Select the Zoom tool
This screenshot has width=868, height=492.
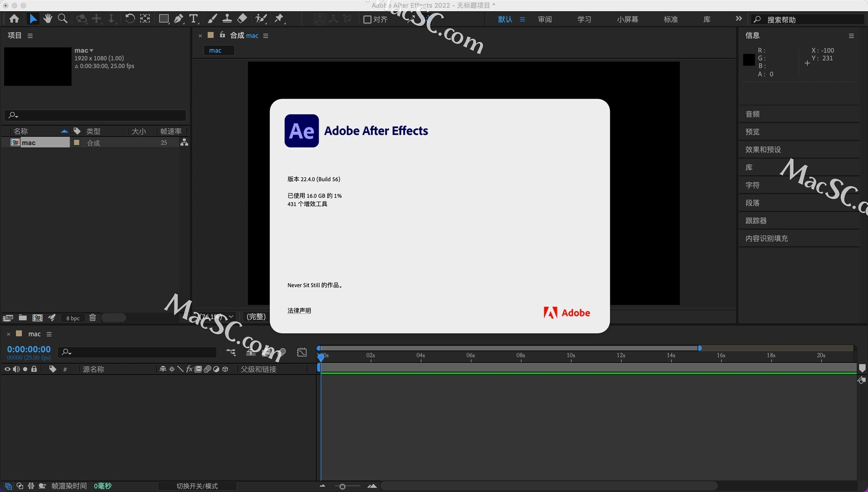pyautogui.click(x=62, y=19)
